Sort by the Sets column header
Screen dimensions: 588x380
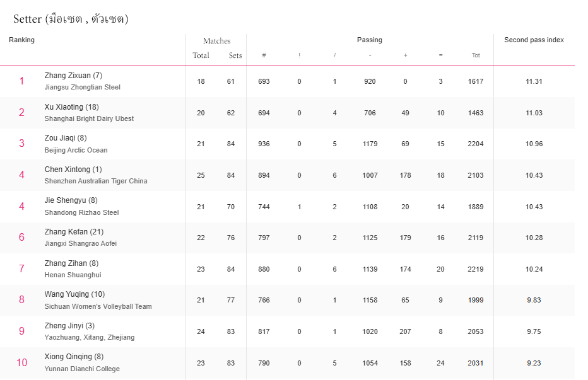[x=235, y=55]
